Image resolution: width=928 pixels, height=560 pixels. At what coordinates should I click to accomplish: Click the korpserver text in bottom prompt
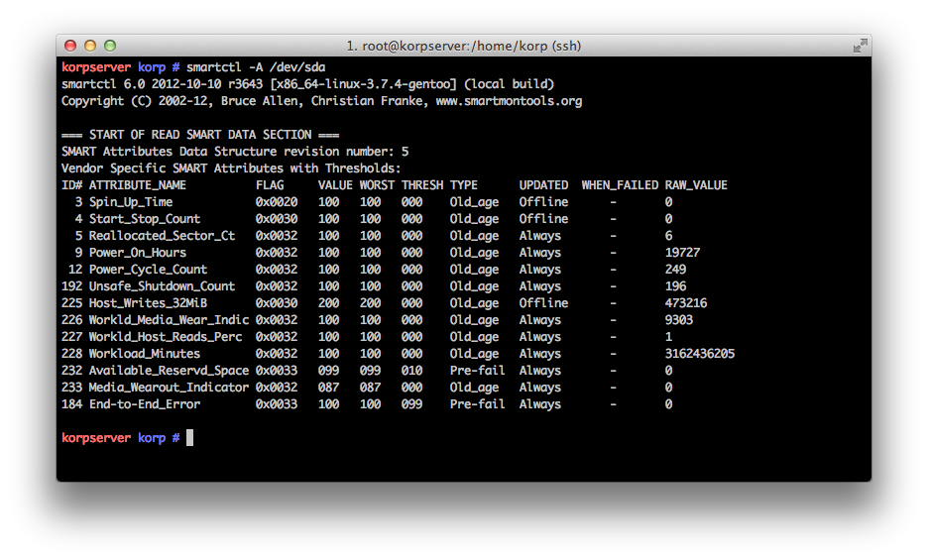click(x=96, y=438)
